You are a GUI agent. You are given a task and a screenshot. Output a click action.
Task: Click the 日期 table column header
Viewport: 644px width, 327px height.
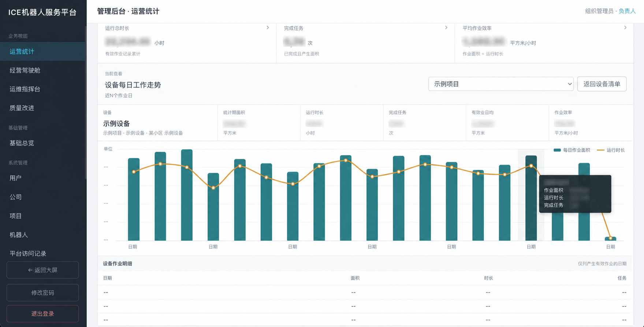click(107, 278)
